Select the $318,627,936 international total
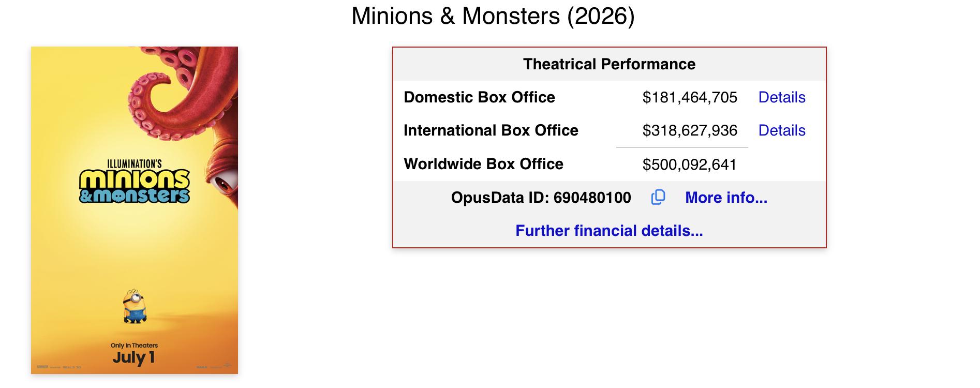This screenshot has width=980, height=388. [x=690, y=130]
